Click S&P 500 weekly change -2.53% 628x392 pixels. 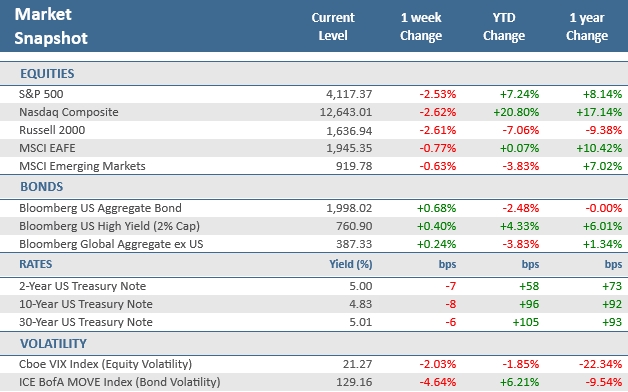pos(438,94)
